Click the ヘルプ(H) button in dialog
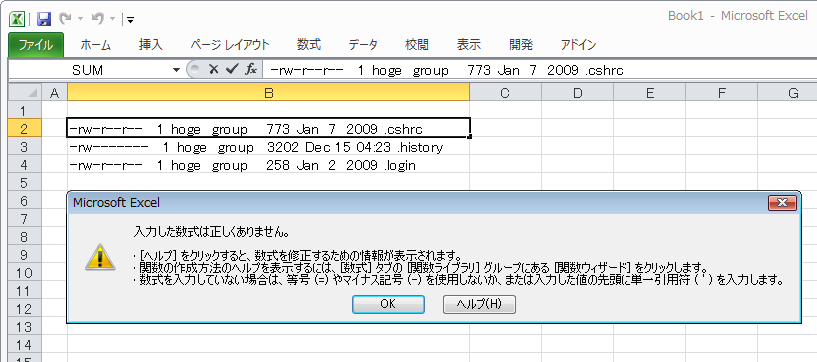 tap(479, 304)
